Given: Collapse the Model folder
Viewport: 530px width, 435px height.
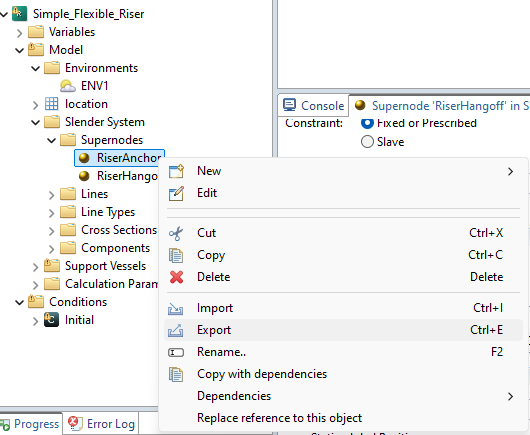Looking at the screenshot, I should coord(20,50).
